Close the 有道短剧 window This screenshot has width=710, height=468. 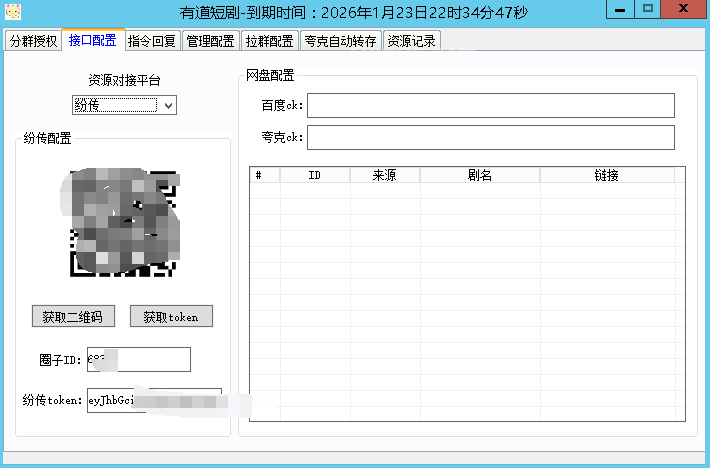point(683,10)
